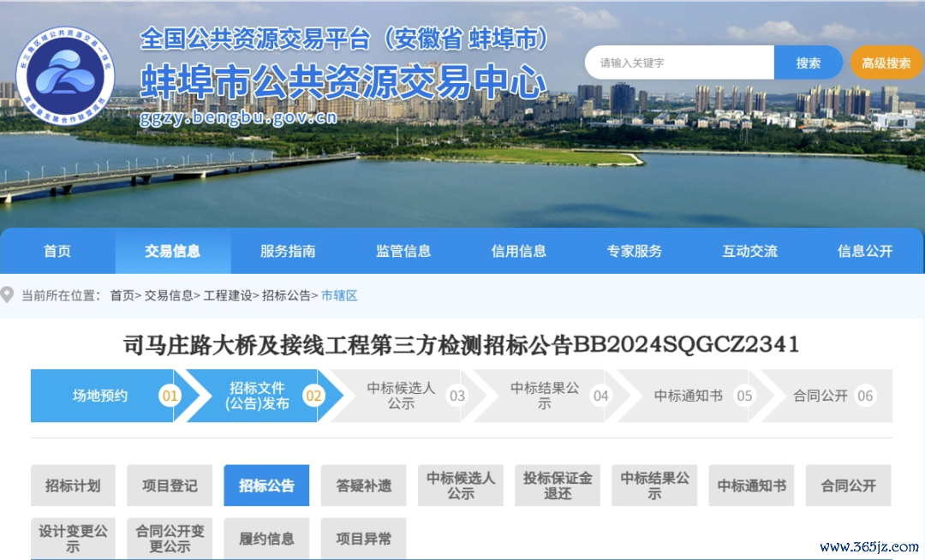
Task: Open the 交易信息 navigation menu
Action: click(x=173, y=251)
